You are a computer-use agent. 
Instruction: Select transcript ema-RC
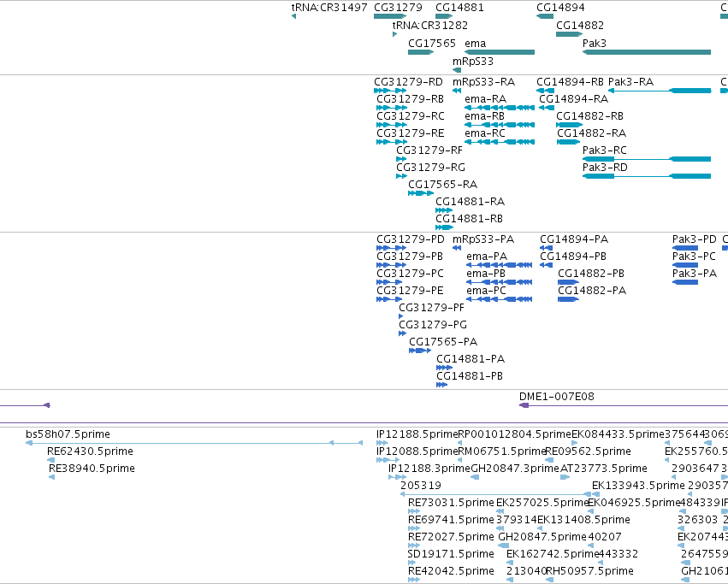tap(485, 133)
